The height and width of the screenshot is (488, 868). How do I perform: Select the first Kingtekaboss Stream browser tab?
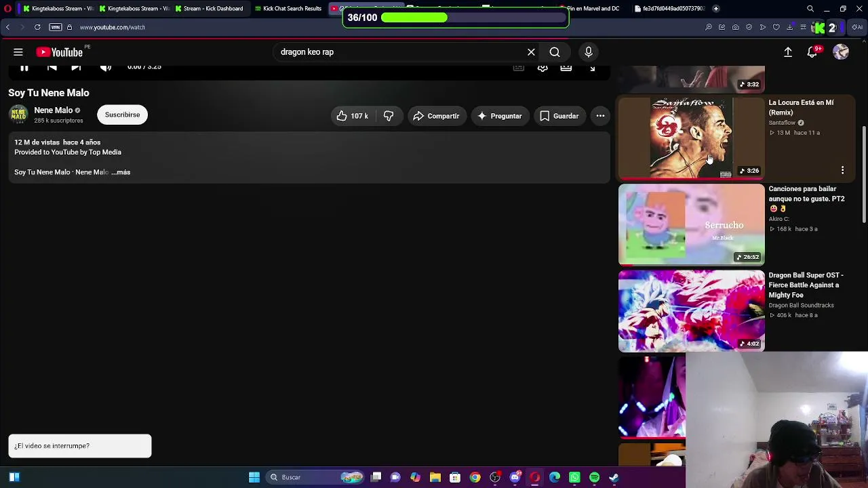pyautogui.click(x=58, y=9)
